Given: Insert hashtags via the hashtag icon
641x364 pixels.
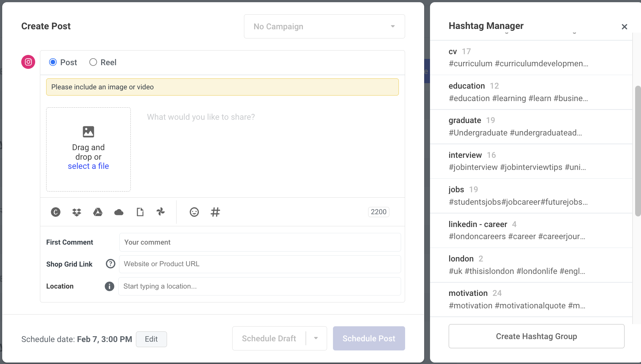Looking at the screenshot, I should pos(215,212).
